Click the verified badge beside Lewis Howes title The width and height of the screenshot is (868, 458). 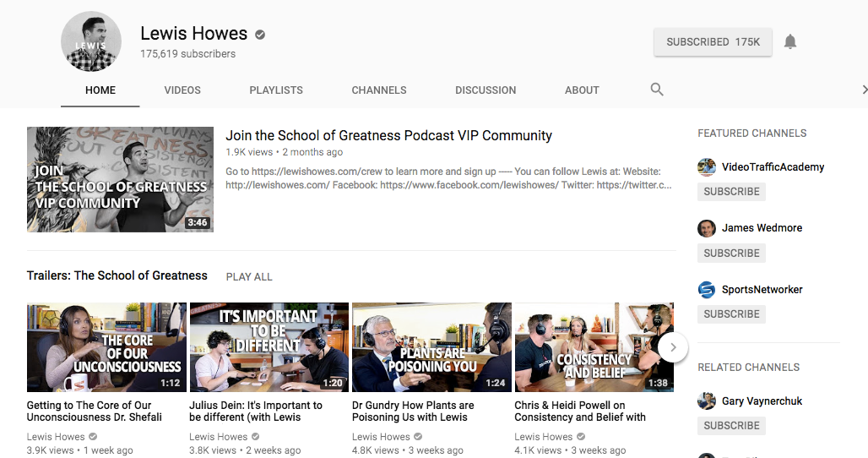pyautogui.click(x=259, y=35)
